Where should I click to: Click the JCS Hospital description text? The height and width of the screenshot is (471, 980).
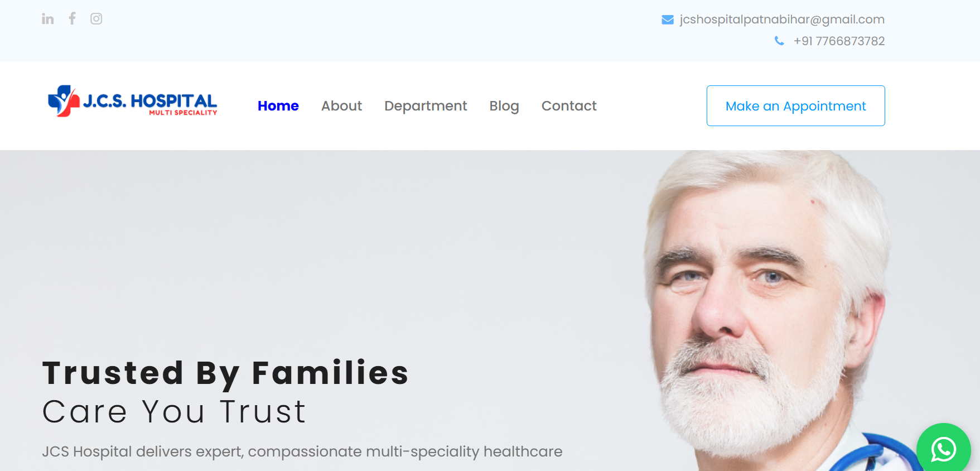click(x=302, y=451)
